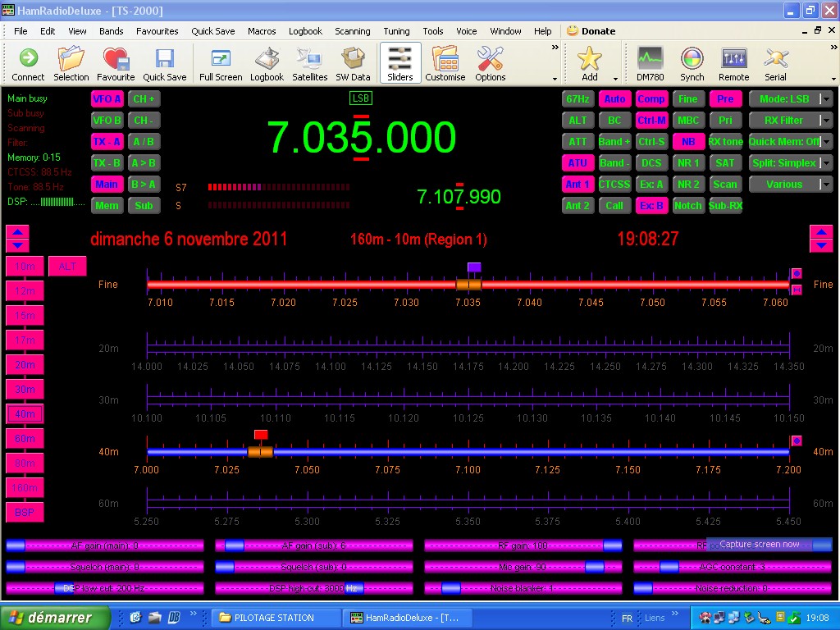Image resolution: width=840 pixels, height=630 pixels.
Task: Open the Serial toolbar icon
Action: click(775, 64)
